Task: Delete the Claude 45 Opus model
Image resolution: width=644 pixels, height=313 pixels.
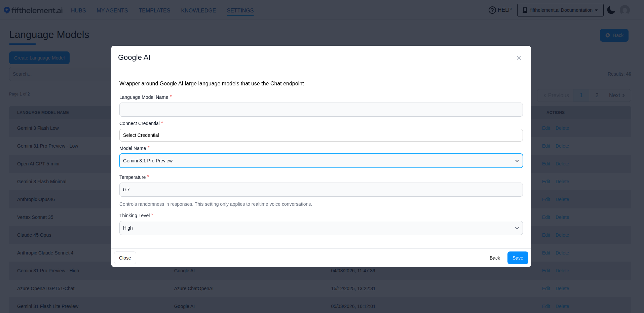Action: [562, 235]
